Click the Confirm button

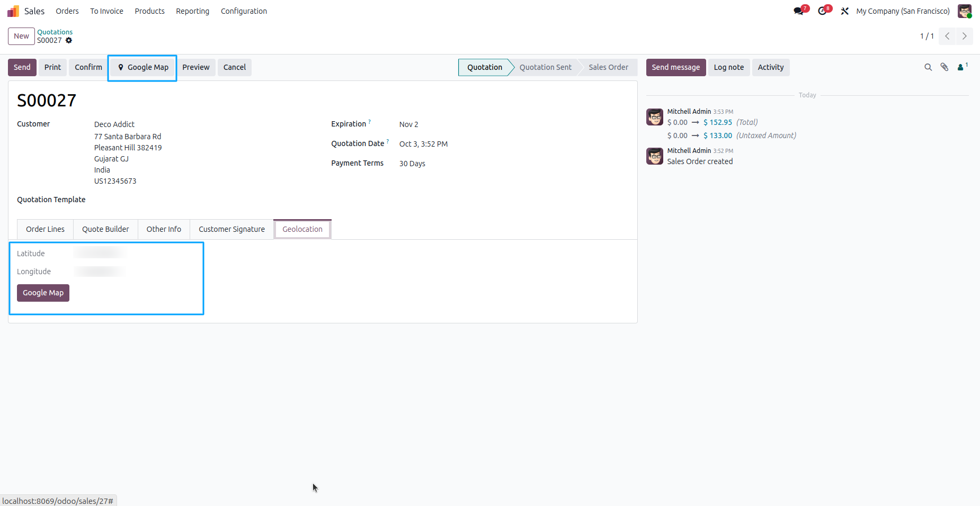88,67
